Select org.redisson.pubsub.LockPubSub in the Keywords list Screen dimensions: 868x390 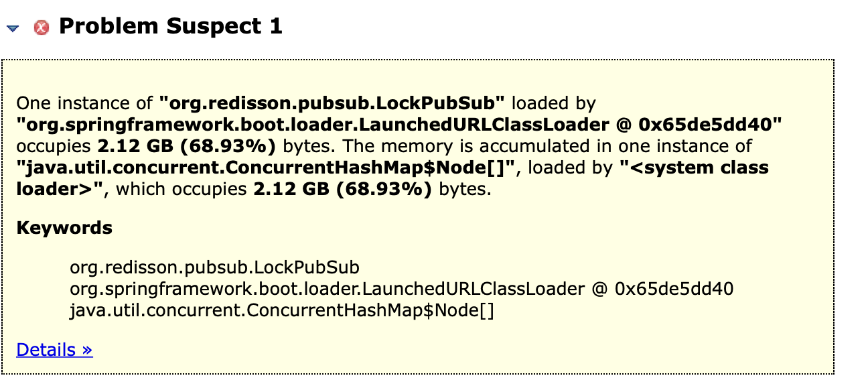pyautogui.click(x=215, y=267)
